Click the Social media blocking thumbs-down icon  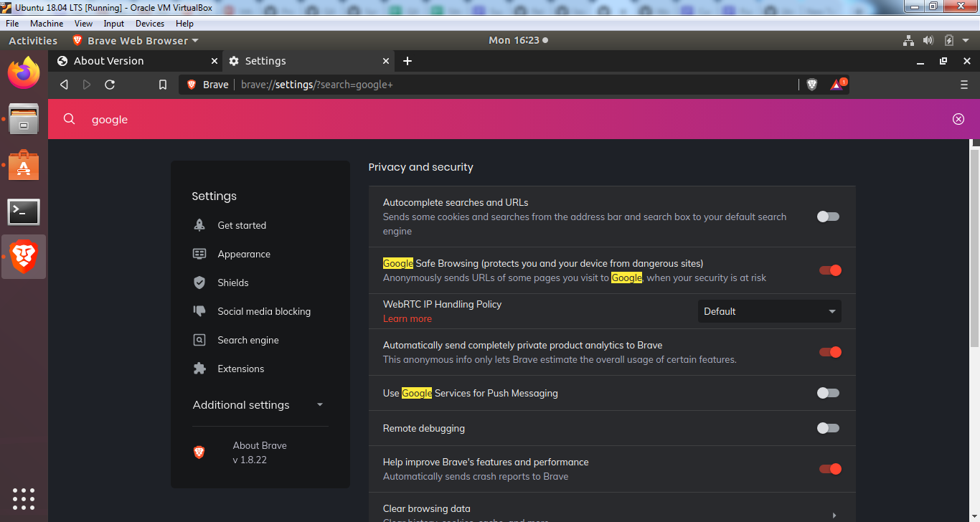click(x=199, y=311)
